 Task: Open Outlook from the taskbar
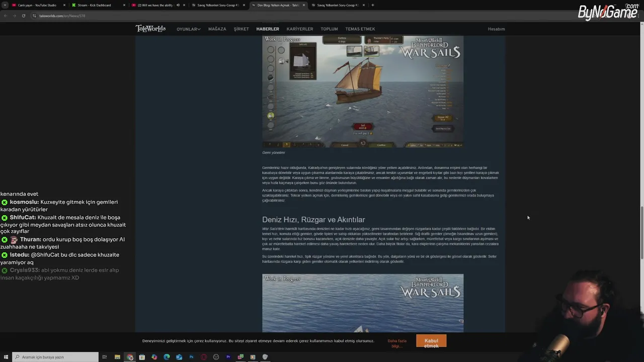[x=179, y=357]
